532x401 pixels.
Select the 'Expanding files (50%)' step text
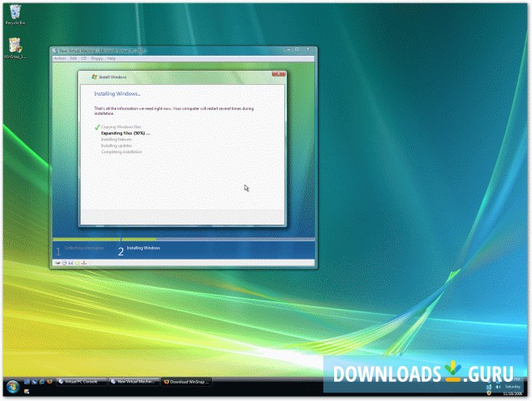pos(126,133)
